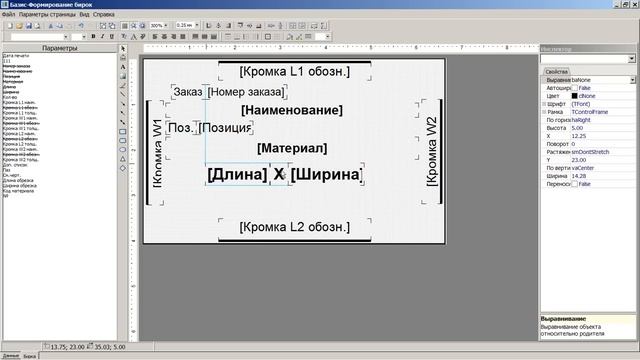This screenshot has width=640, height=360.
Task: Click the Высота value 5.00 field
Action: click(603, 128)
